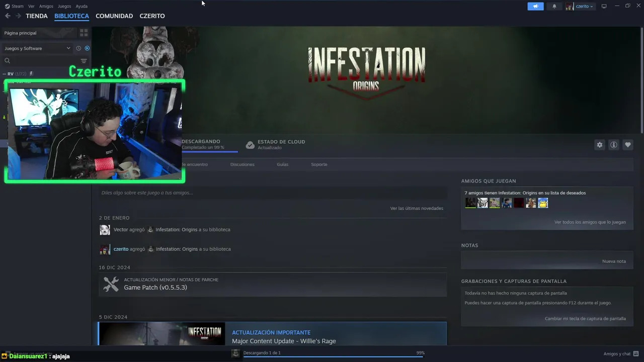Click czerito's avatar in the activity feed

[x=105, y=249]
